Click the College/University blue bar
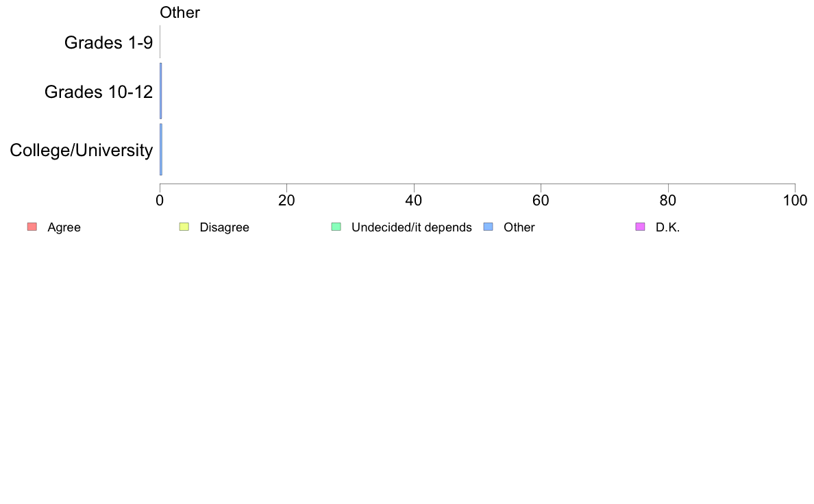This screenshot has height=504, width=814. coord(161,149)
